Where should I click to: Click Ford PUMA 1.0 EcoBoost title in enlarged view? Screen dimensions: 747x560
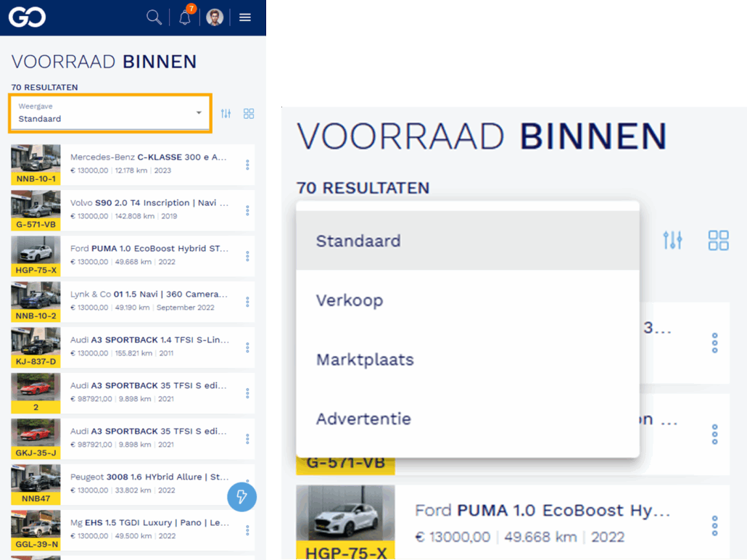tap(542, 511)
